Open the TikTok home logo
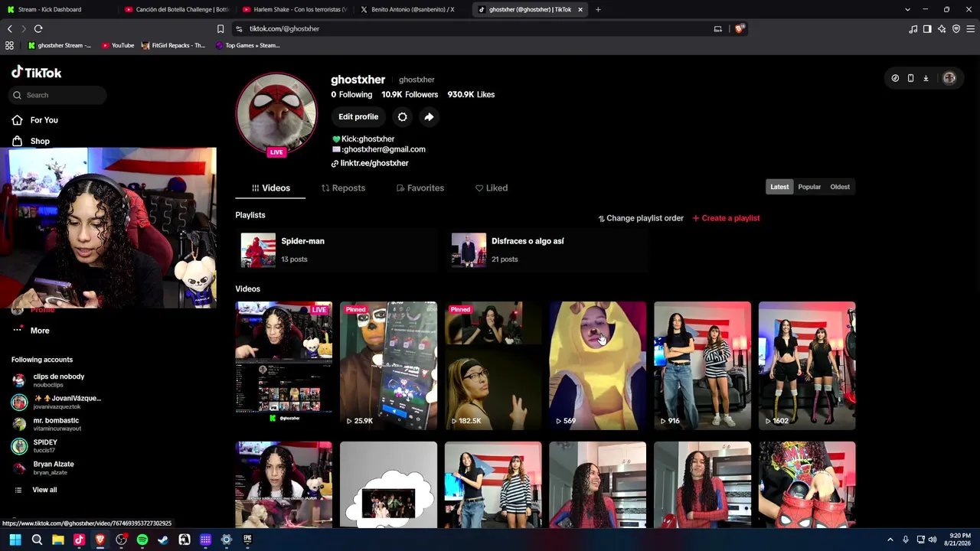980x551 pixels. tap(36, 73)
